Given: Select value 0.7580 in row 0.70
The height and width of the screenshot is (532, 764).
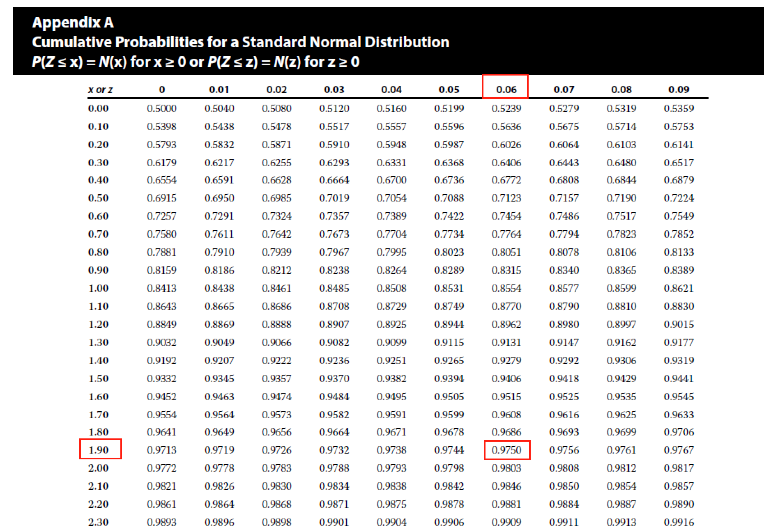Looking at the screenshot, I should (x=162, y=234).
